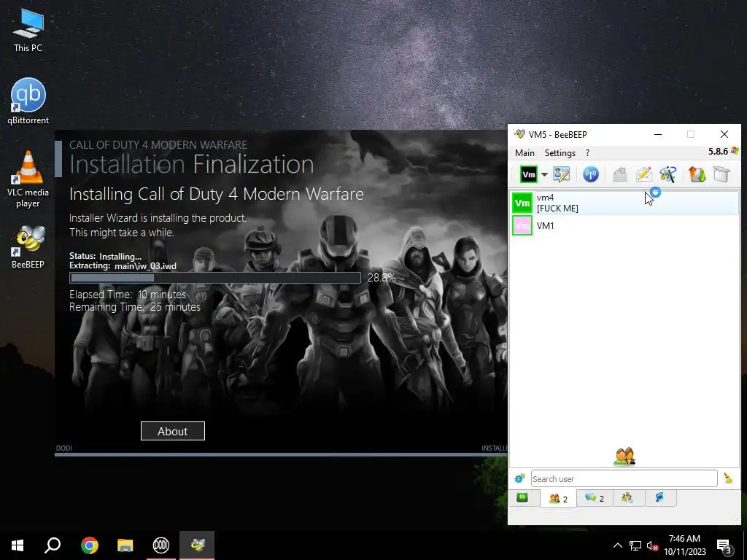Open File Explorer from the taskbar
Screen dimensions: 747x560
pos(125,545)
